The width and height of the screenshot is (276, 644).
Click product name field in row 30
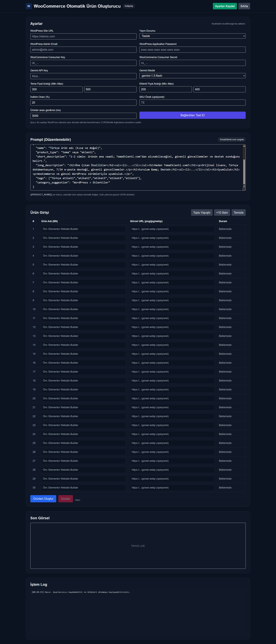point(83,488)
